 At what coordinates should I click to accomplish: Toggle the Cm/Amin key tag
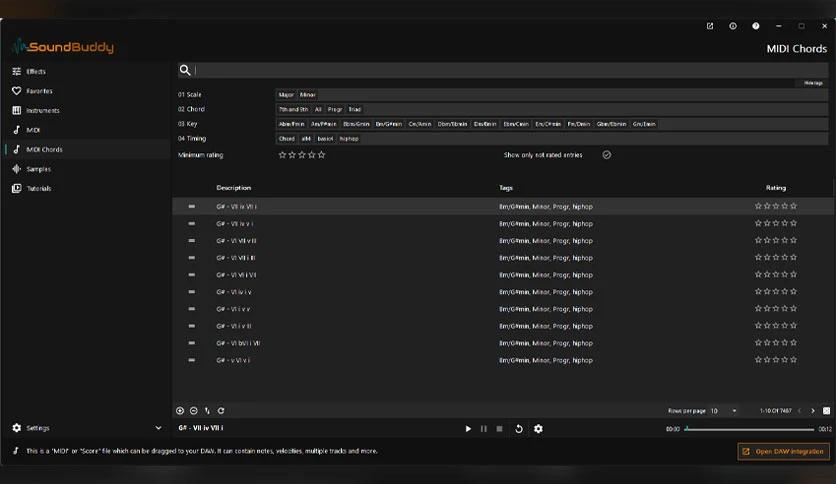[420, 124]
